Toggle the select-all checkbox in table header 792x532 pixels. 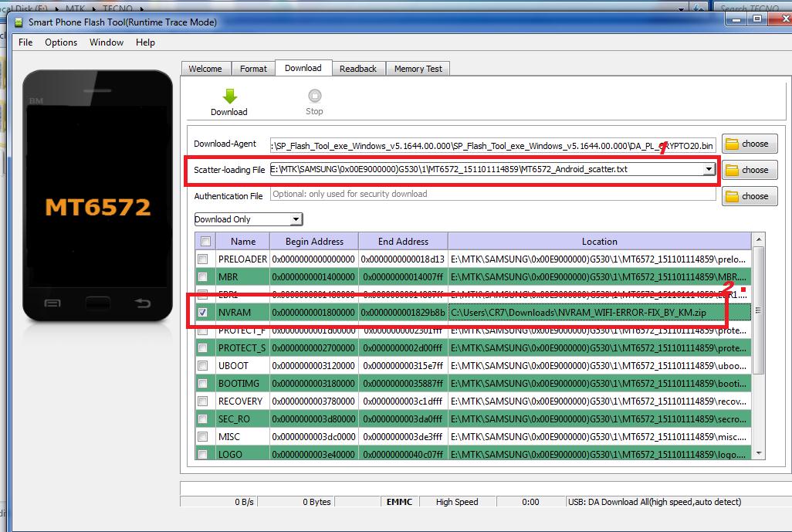tap(205, 242)
